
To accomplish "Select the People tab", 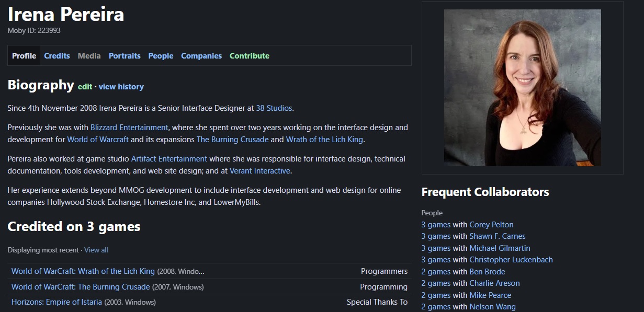I will [x=161, y=56].
